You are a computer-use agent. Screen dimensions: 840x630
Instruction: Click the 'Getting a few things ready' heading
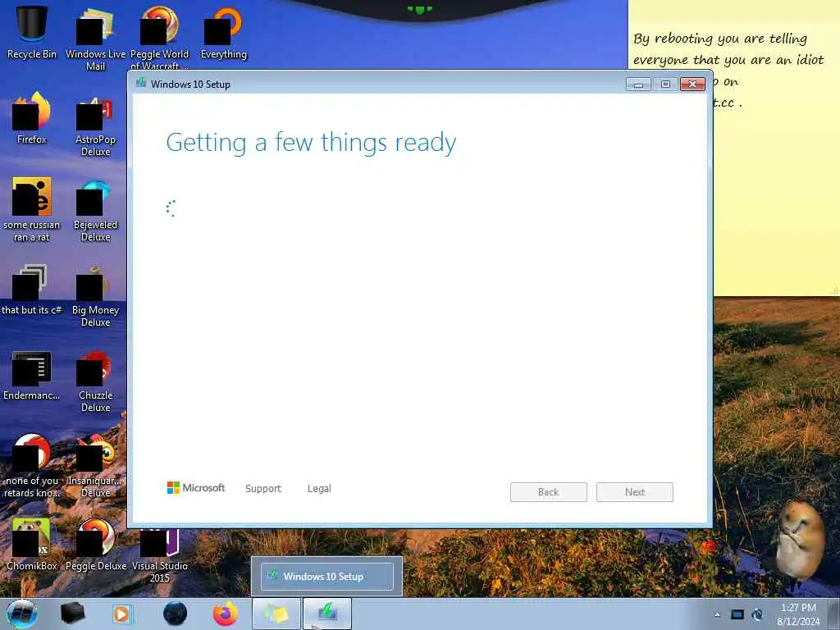click(x=311, y=143)
